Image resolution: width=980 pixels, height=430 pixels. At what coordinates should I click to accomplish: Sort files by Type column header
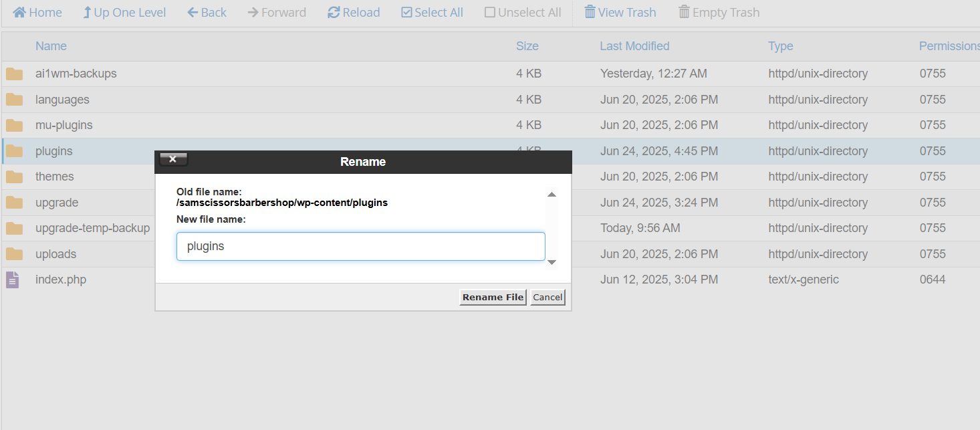point(780,46)
